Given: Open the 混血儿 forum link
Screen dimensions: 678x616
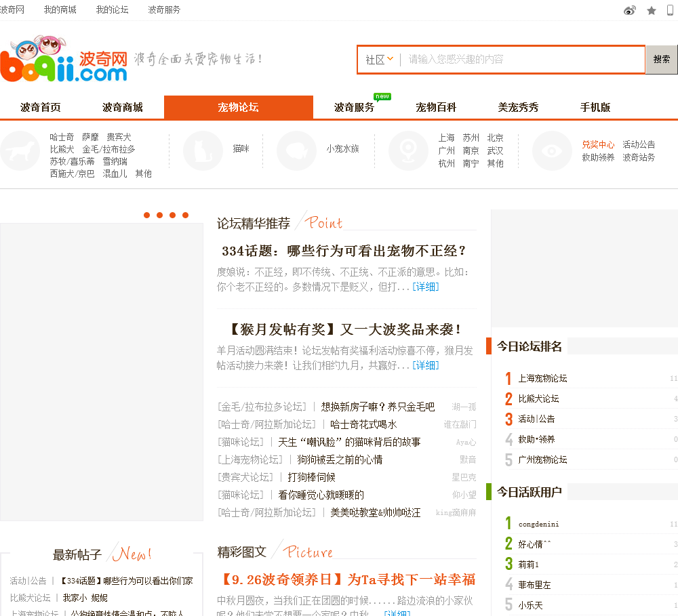Looking at the screenshot, I should [x=115, y=173].
